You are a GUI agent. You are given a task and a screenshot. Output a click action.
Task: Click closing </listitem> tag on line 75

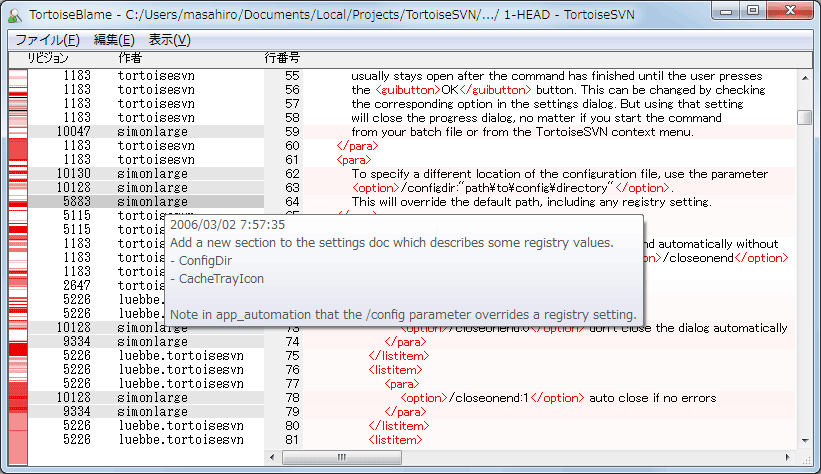pyautogui.click(x=399, y=356)
